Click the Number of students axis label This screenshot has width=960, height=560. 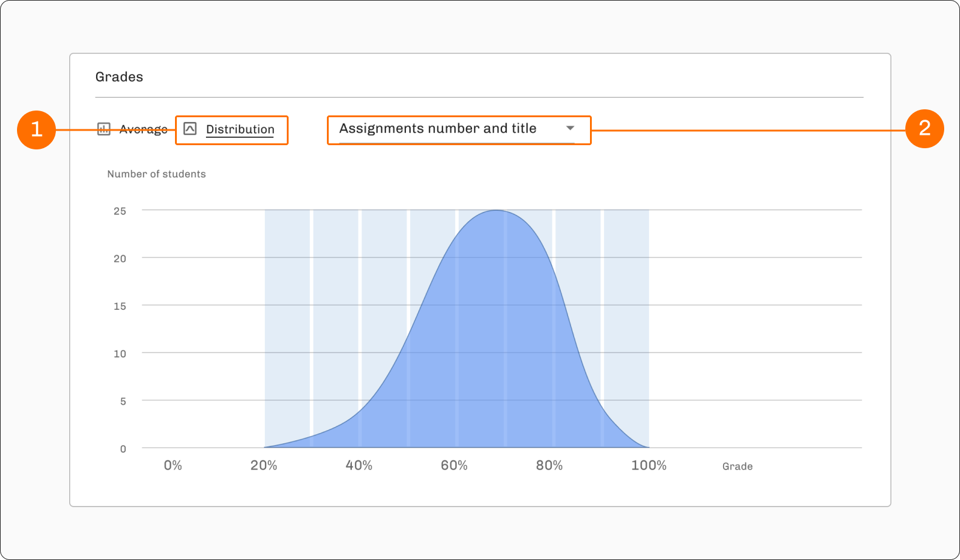(x=157, y=174)
